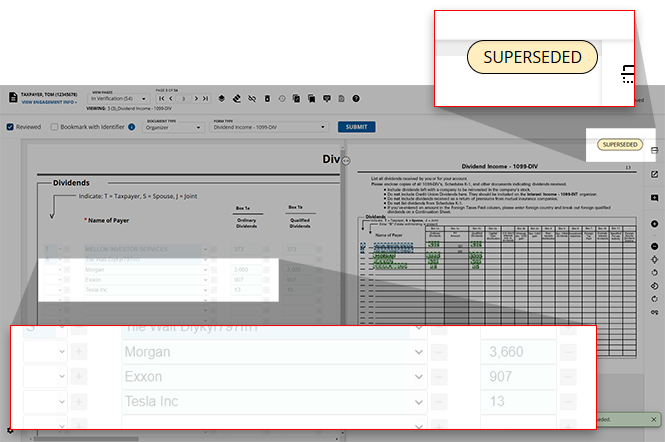Click the taxpayer document icon next to TAXPAYER, TOM
Image resolution: width=665 pixels, height=442 pixels.
tap(13, 98)
